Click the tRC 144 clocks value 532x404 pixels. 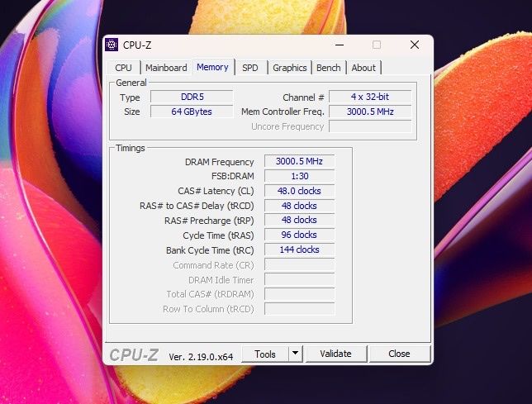299,250
